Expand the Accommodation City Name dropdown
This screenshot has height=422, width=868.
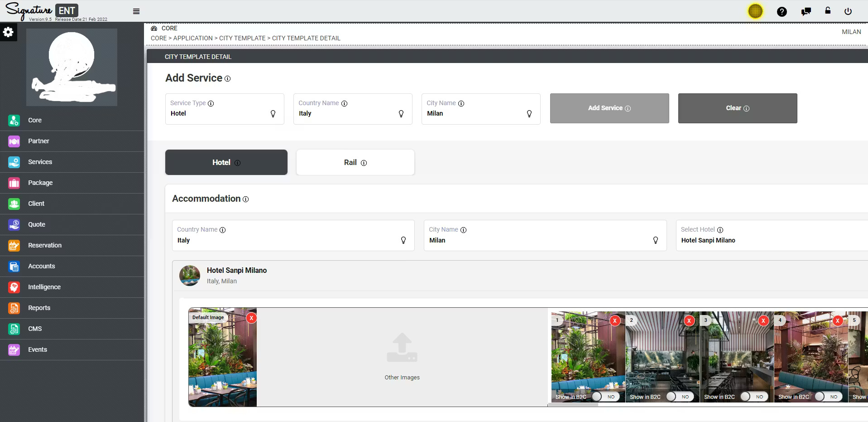pyautogui.click(x=545, y=236)
